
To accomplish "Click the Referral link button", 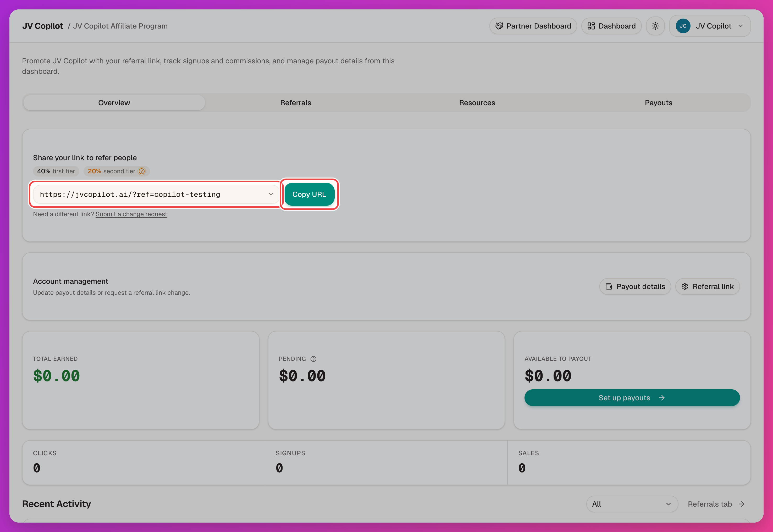I will (707, 287).
